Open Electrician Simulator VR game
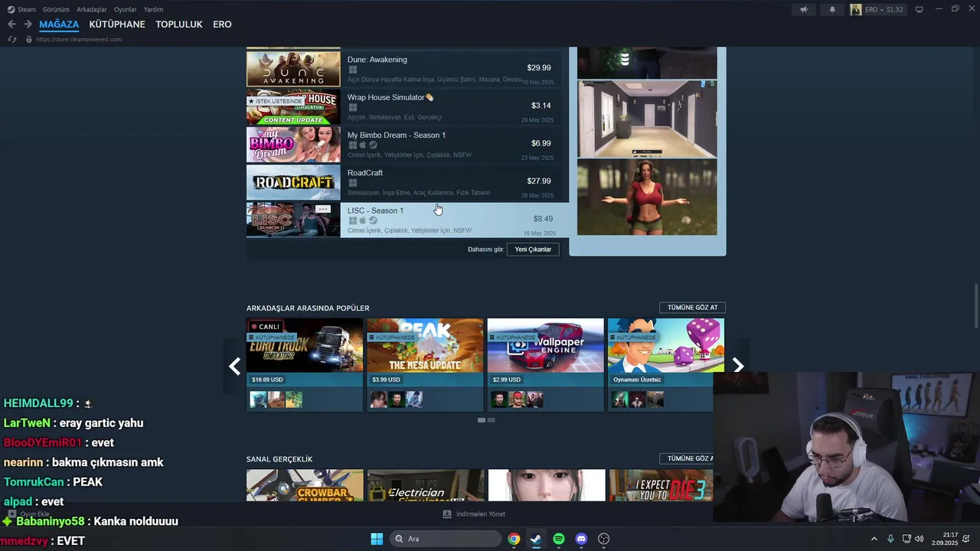Viewport: 980px width, 551px height. (x=425, y=485)
